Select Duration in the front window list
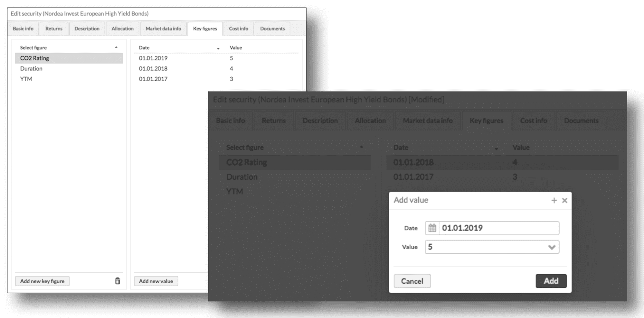The image size is (644, 318). coord(69,68)
